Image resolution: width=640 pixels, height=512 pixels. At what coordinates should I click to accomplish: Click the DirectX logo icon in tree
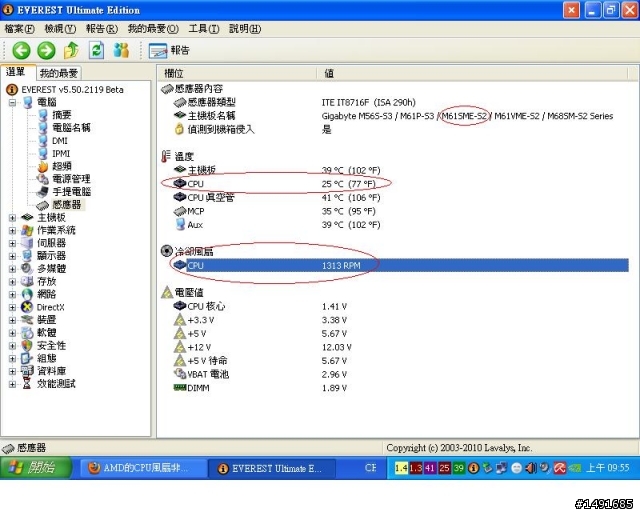27,307
